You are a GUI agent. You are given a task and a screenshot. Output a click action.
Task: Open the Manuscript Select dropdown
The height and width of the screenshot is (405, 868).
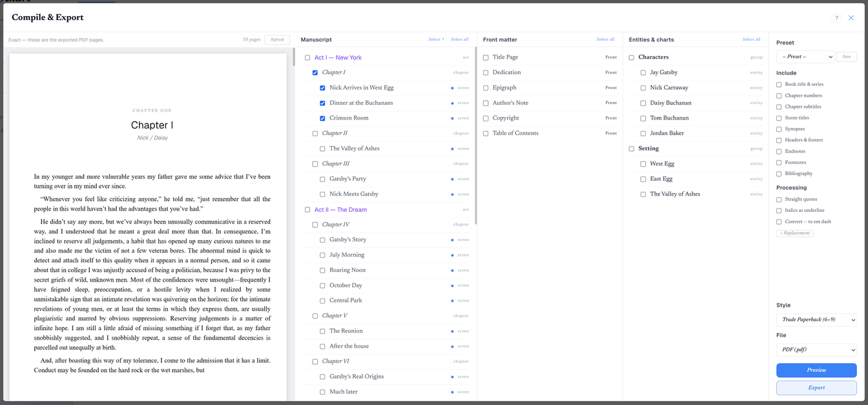(436, 40)
